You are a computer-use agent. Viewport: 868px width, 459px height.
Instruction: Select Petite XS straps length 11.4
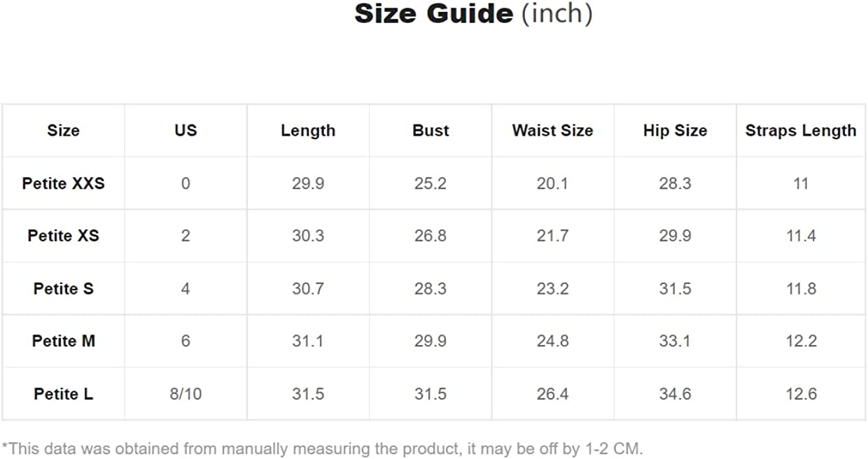click(801, 236)
